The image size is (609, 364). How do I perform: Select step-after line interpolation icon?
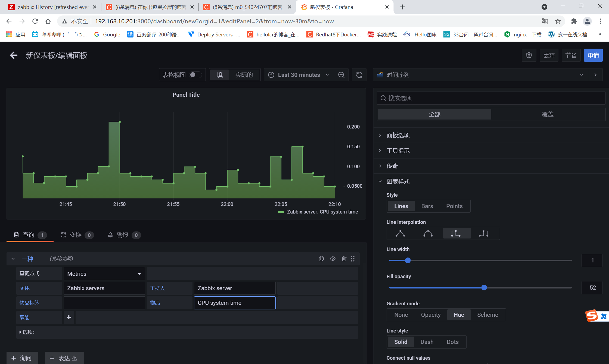point(484,233)
